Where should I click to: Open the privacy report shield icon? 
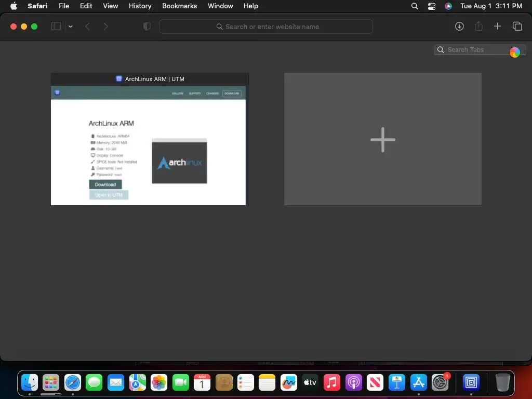[x=147, y=26]
